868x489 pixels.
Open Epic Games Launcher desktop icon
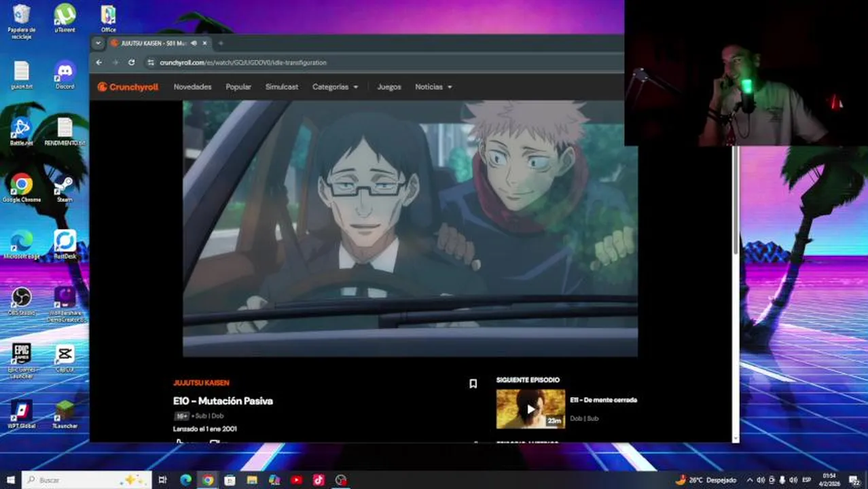click(x=21, y=361)
